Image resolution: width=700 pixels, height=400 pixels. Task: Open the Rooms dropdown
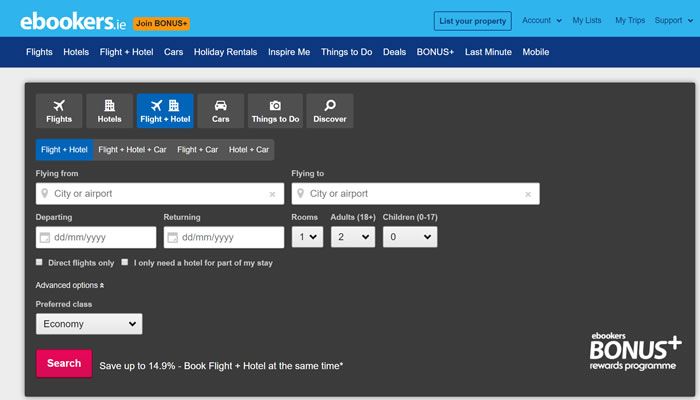[307, 237]
